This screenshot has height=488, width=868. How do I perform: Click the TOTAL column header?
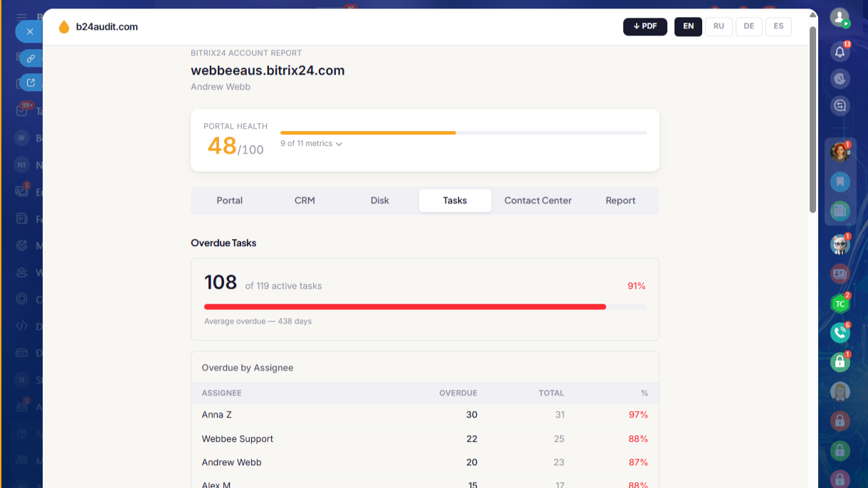pyautogui.click(x=551, y=393)
